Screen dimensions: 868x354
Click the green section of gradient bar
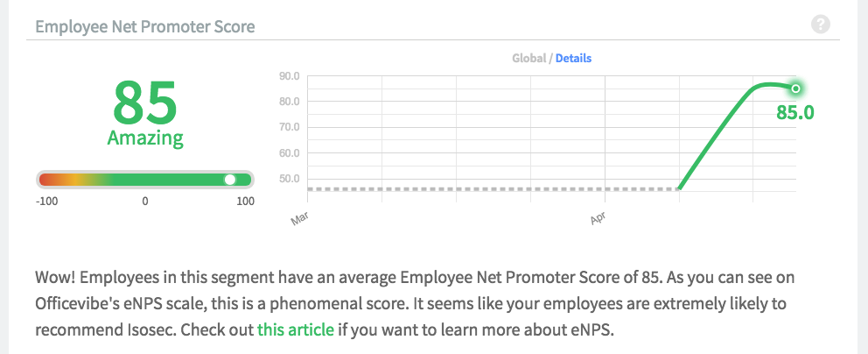tap(166, 180)
